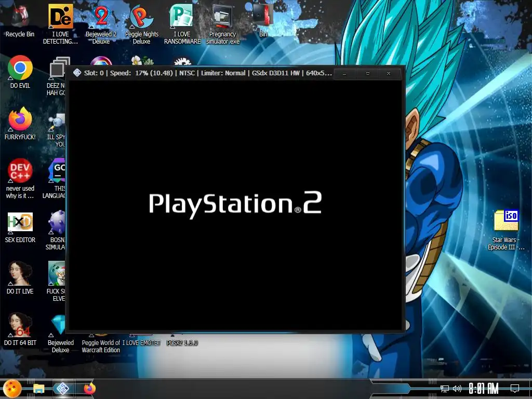Image resolution: width=532 pixels, height=399 pixels.
Task: Select the spiked-ball 'BOSN SIMULA' desktop icon
Action: pyautogui.click(x=56, y=230)
